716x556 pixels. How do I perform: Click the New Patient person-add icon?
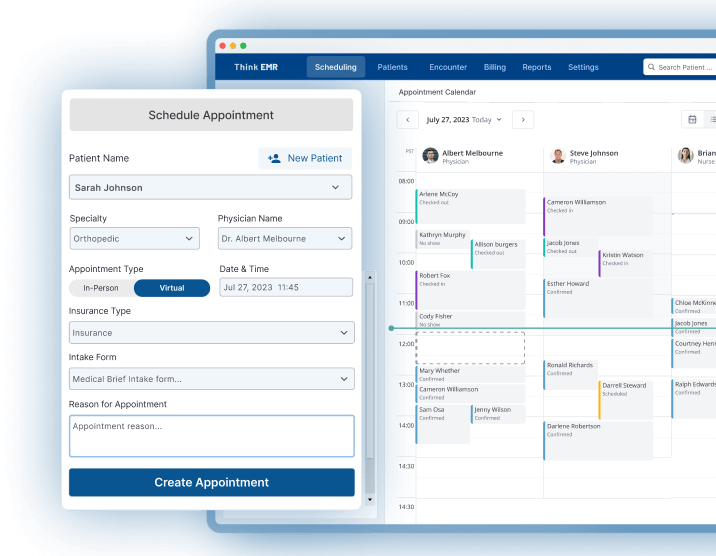274,158
